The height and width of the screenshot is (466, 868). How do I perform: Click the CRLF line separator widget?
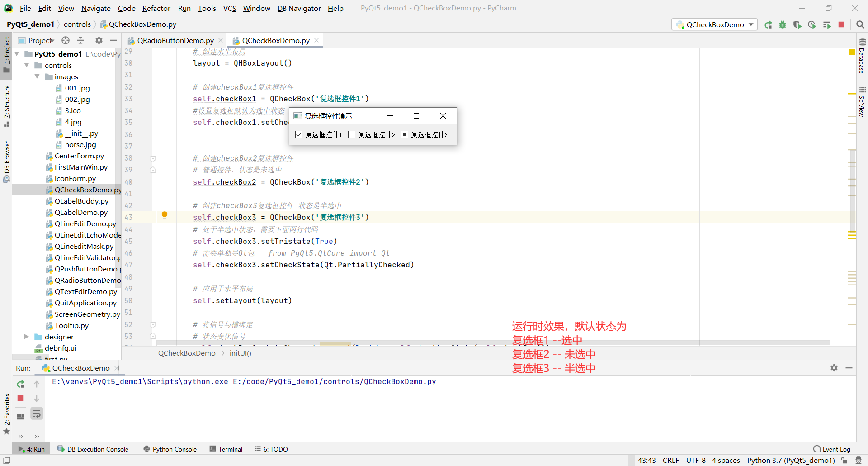point(670,461)
